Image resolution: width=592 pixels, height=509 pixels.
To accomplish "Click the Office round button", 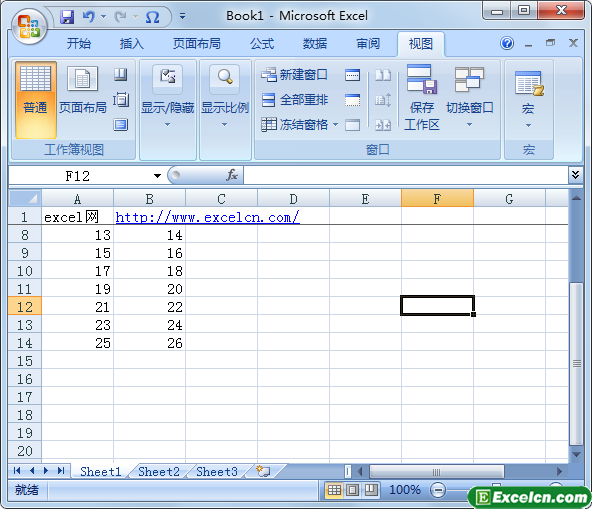I will point(29,26).
